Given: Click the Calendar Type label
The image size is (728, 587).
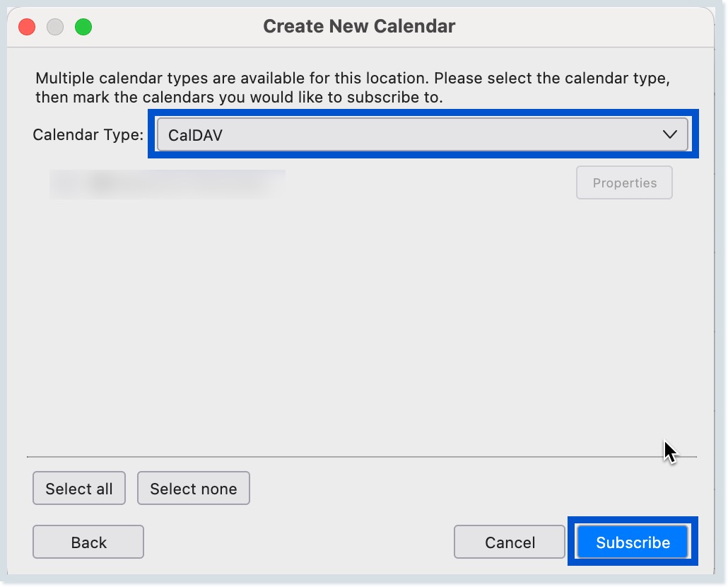Looking at the screenshot, I should 88,134.
